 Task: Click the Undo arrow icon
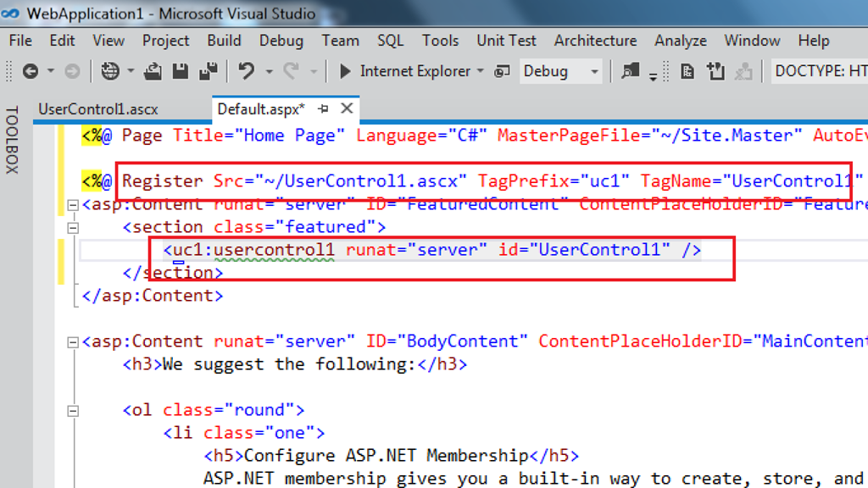point(247,71)
